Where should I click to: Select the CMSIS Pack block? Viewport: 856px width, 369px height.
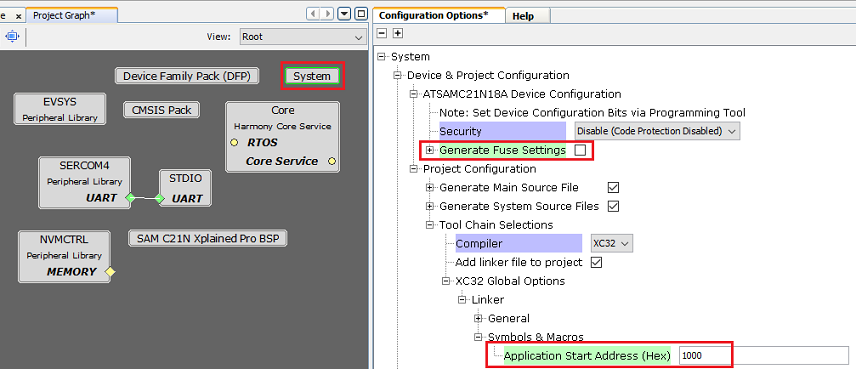pos(162,110)
